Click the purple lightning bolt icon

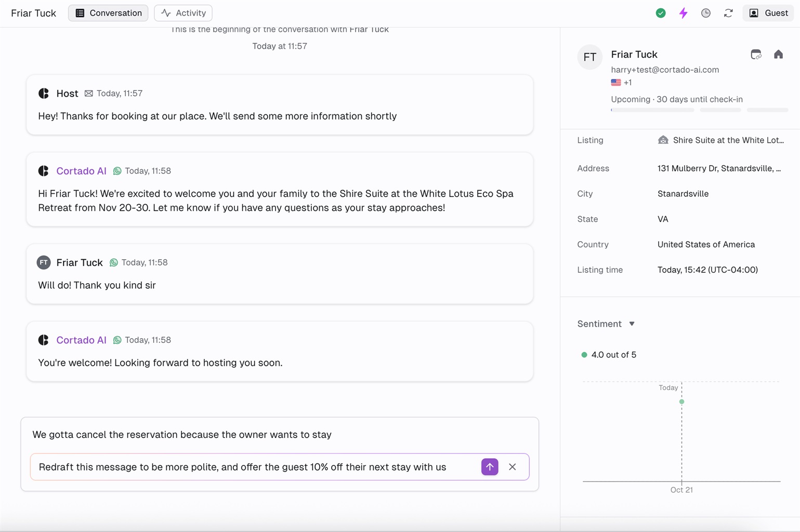(x=683, y=13)
